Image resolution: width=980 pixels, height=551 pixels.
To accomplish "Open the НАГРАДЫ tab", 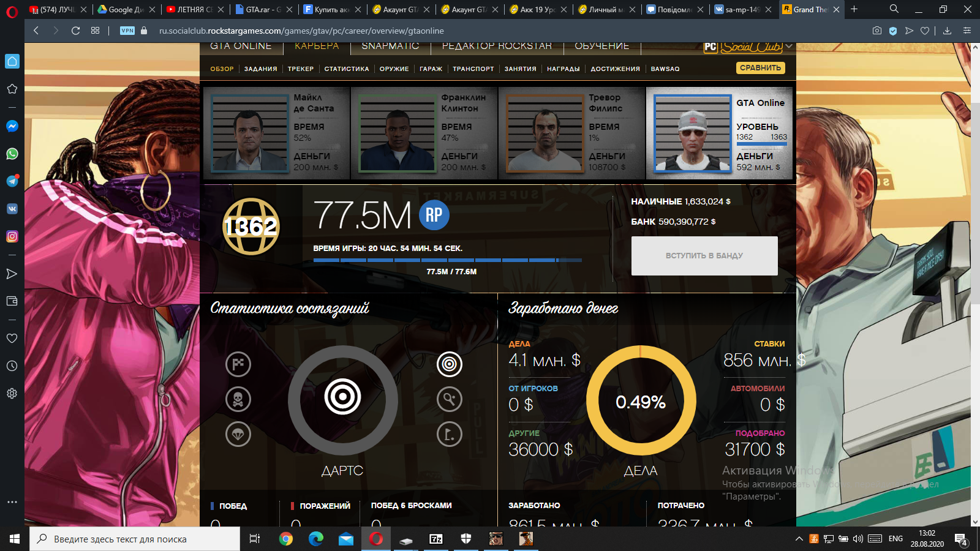I will click(x=563, y=69).
